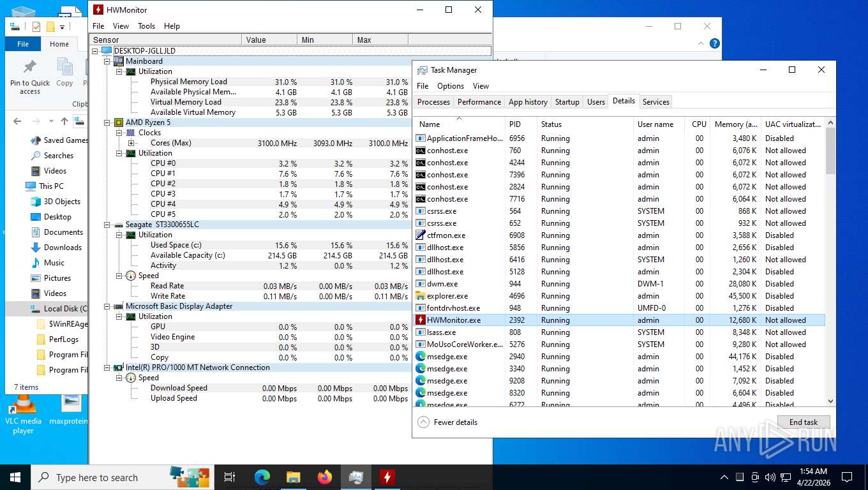Open Microsoft Edge from the taskbar
This screenshot has width=868, height=490.
(x=262, y=477)
